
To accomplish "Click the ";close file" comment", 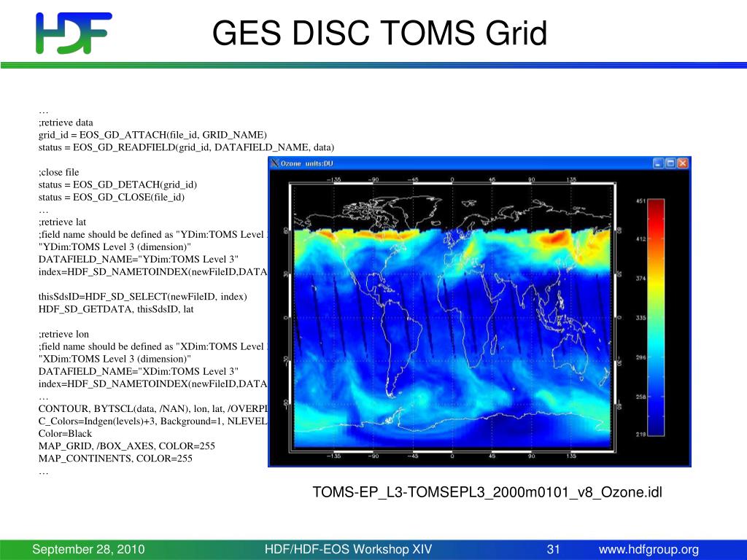I will click(58, 172).
